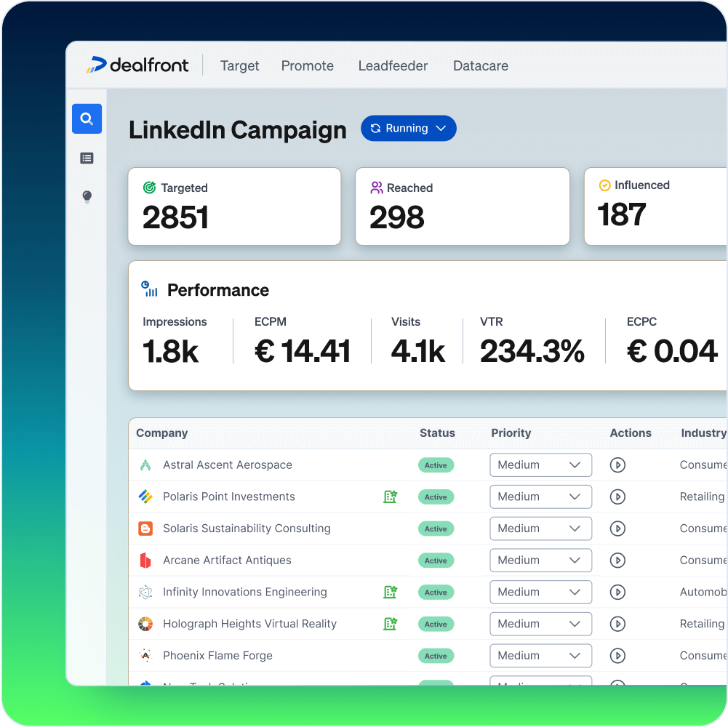
Task: Switch to the Target tab
Action: [x=239, y=66]
